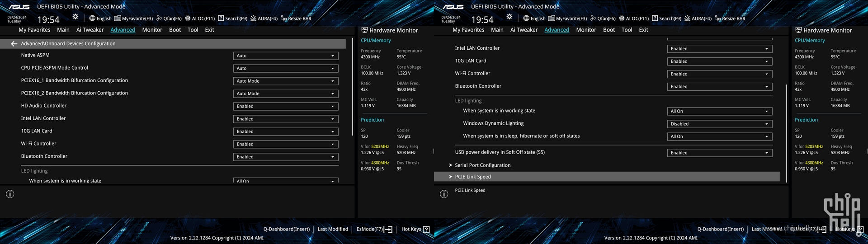Click the settings gear icon in left screen

pyautogui.click(x=75, y=17)
